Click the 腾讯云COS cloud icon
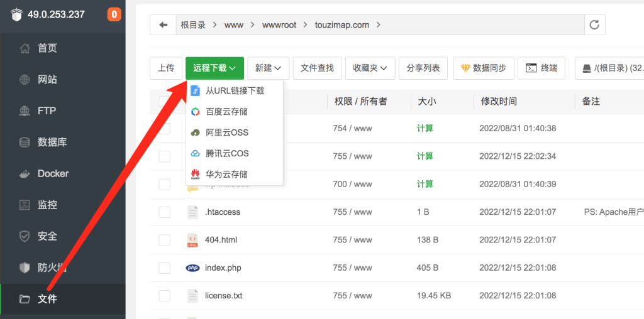 click(196, 153)
